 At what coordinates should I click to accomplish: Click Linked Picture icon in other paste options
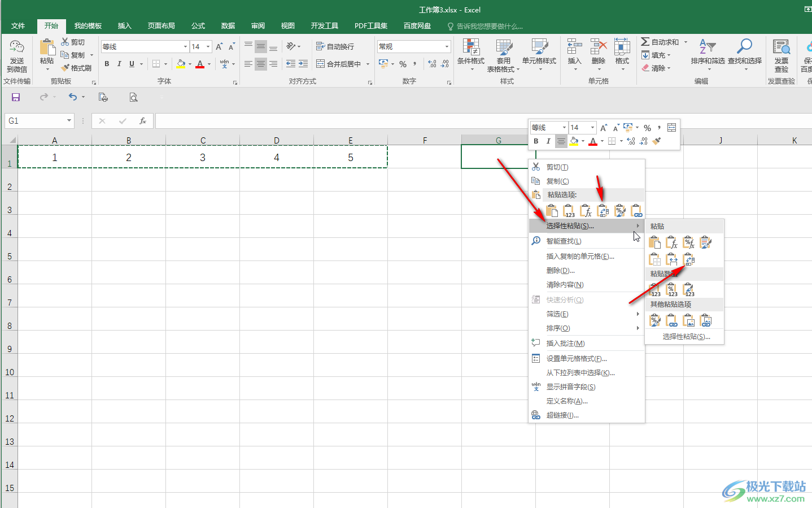(706, 320)
